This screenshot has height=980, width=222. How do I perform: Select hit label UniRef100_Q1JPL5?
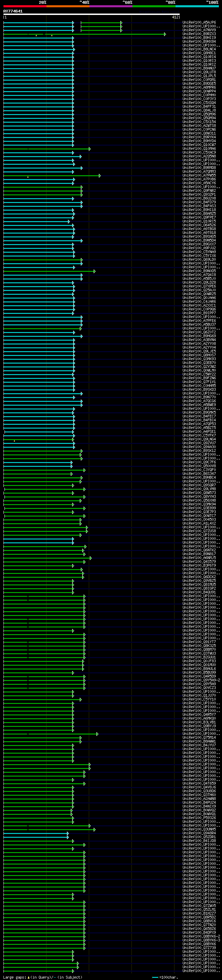pyautogui.click(x=199, y=76)
